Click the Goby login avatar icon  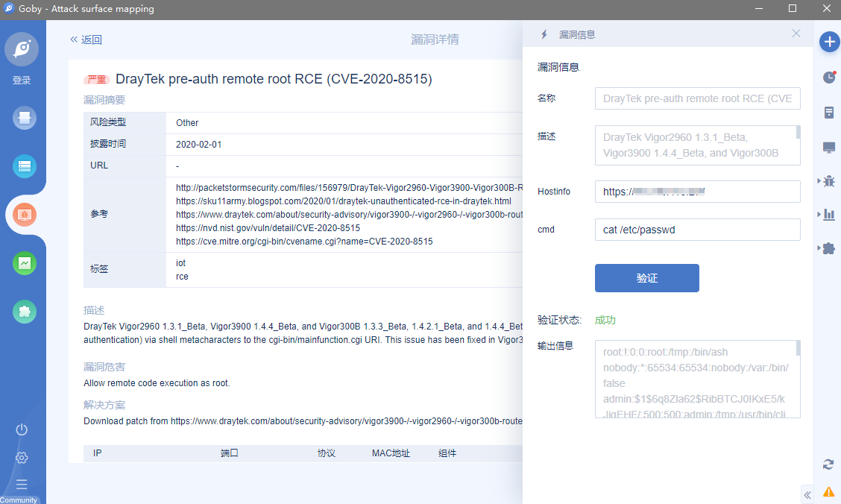[x=22, y=49]
